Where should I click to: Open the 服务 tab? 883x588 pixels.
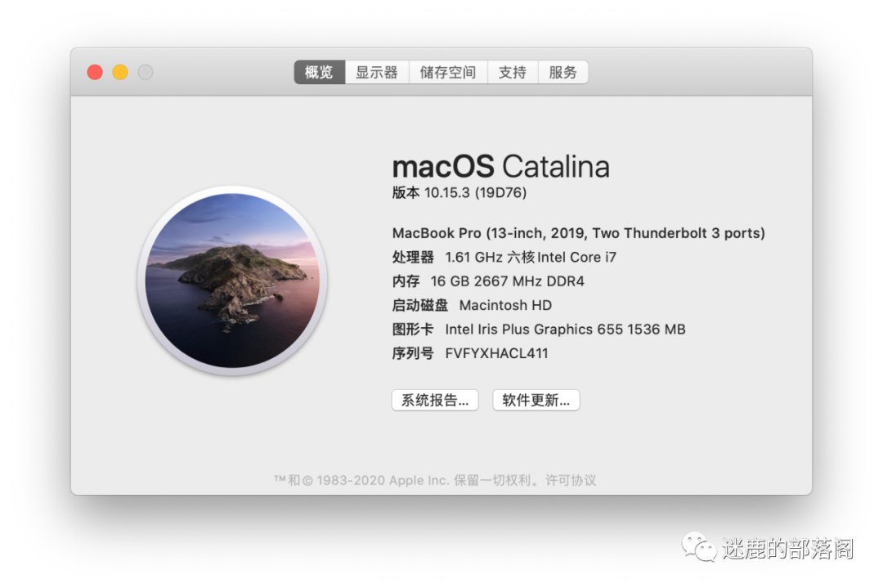[563, 72]
